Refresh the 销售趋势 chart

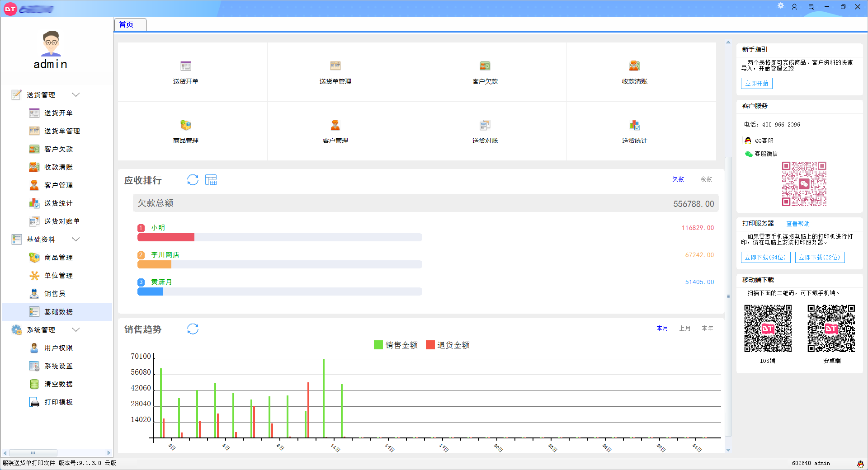pyautogui.click(x=193, y=329)
